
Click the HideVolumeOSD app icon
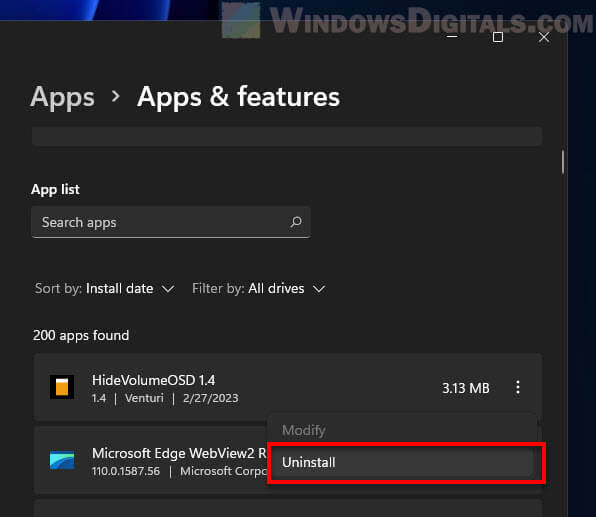coord(62,387)
